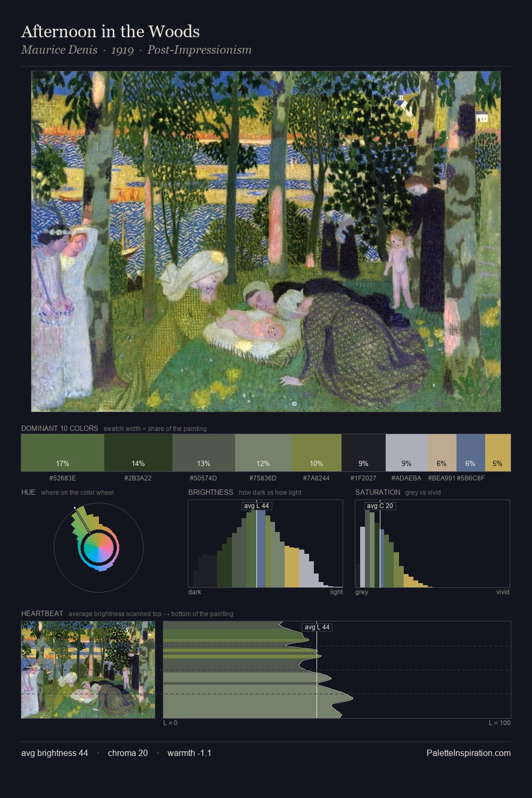Select the 14% dark green swatch
This screenshot has height=798, width=532.
point(138,453)
